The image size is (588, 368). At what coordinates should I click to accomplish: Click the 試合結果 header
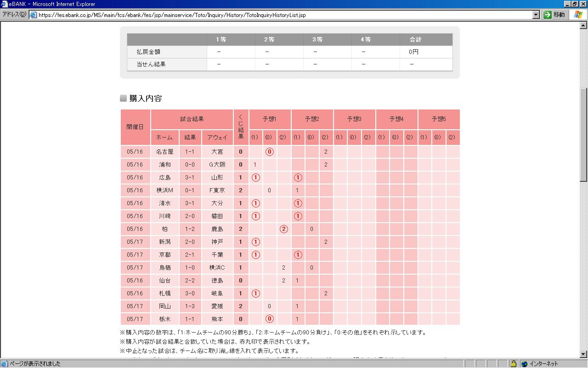tap(192, 119)
